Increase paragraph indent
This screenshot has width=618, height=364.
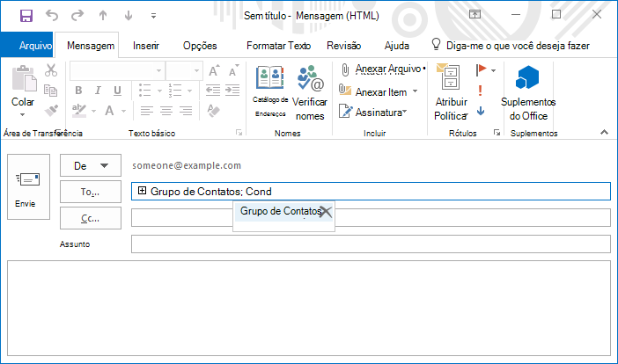pyautogui.click(x=232, y=90)
